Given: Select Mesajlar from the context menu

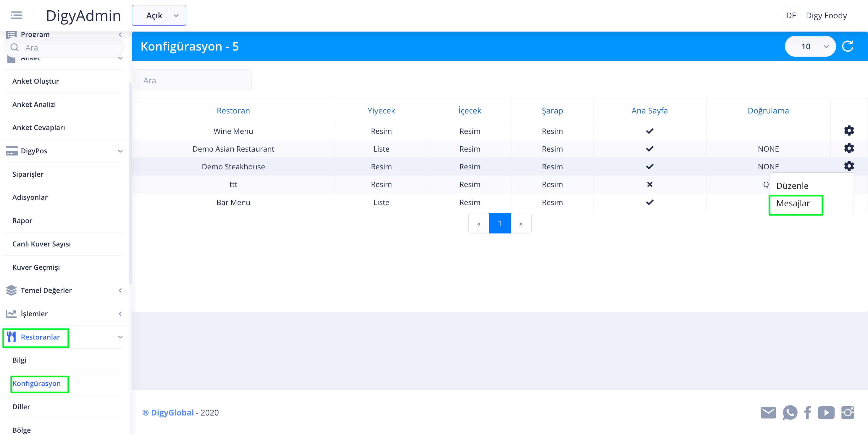Looking at the screenshot, I should (x=793, y=203).
